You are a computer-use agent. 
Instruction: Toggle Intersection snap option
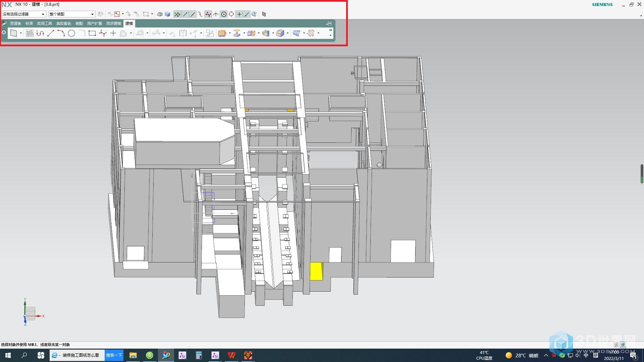coord(216,14)
